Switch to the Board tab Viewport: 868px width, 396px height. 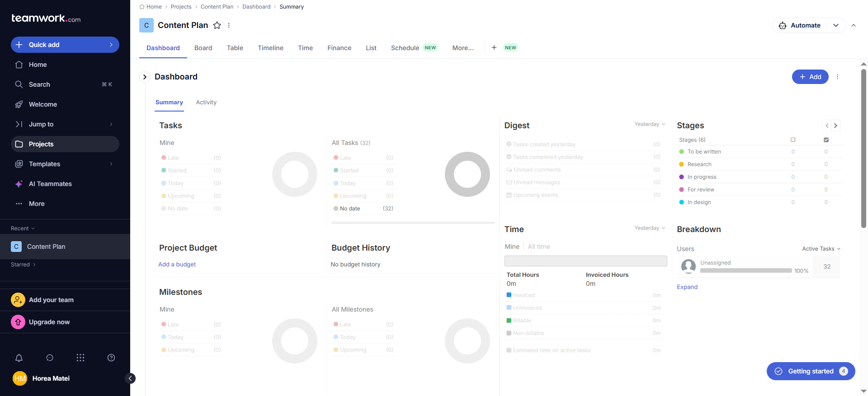tap(203, 48)
